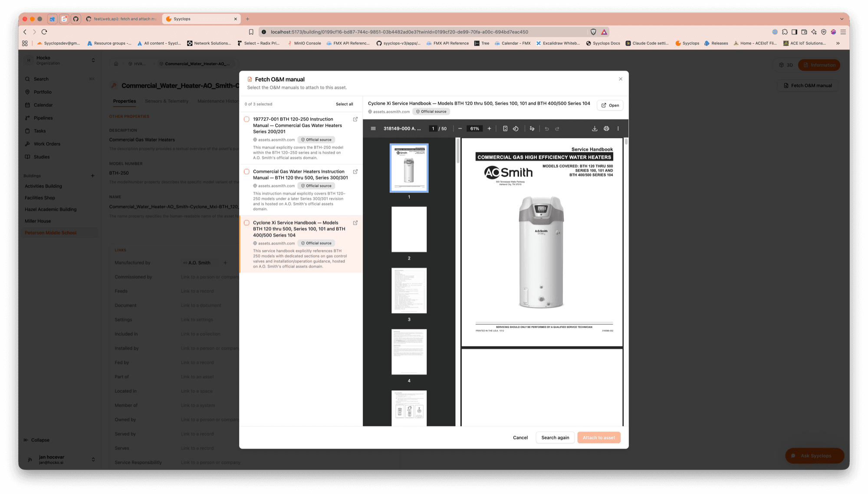868x494 pixels.
Task: Open Work Orders in the sidebar
Action: tap(47, 144)
